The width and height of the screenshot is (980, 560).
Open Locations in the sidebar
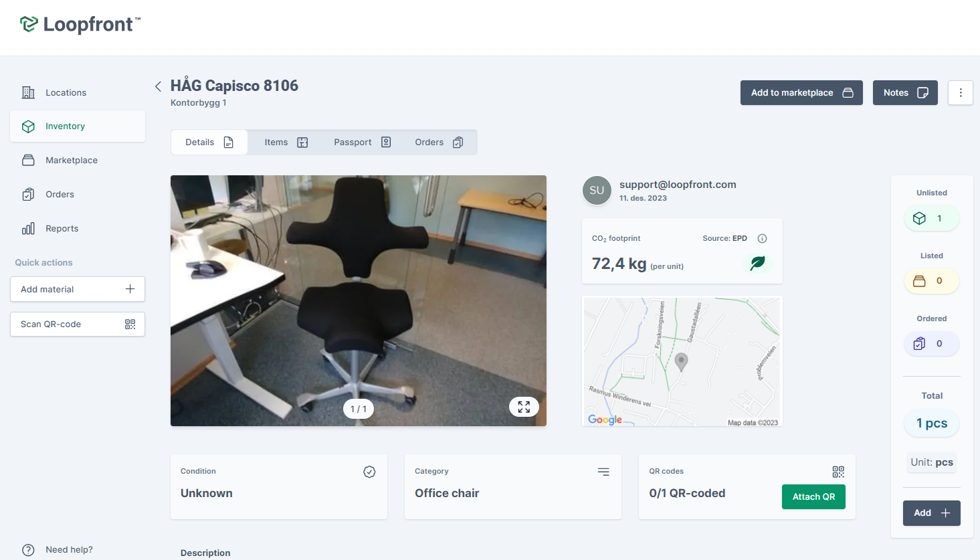78,92
